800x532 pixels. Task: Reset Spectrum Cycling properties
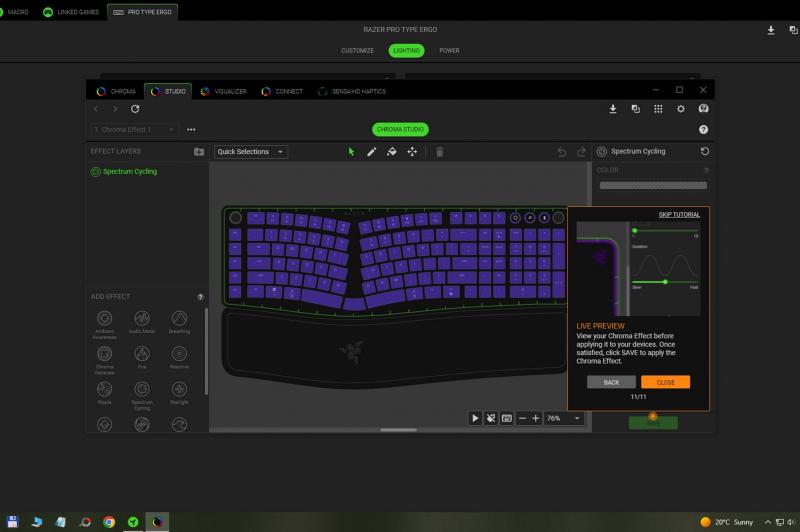click(x=705, y=151)
